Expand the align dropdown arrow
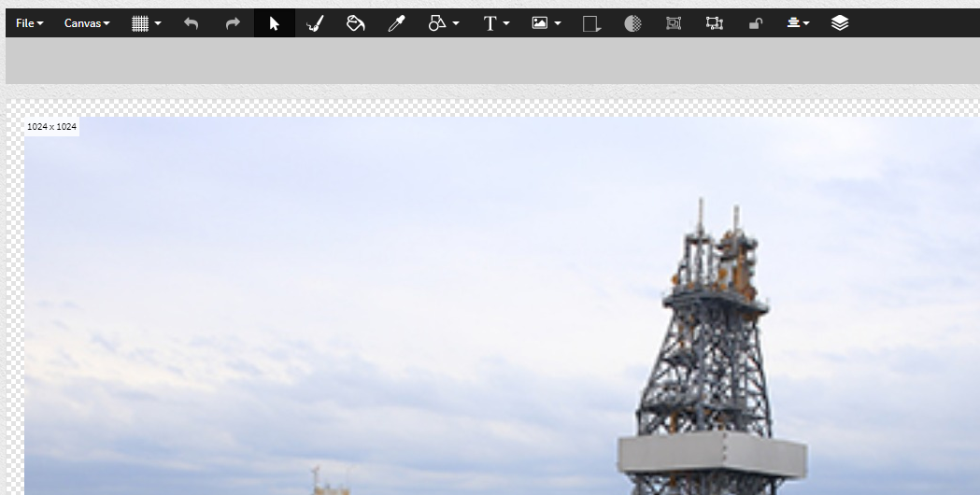 point(806,23)
